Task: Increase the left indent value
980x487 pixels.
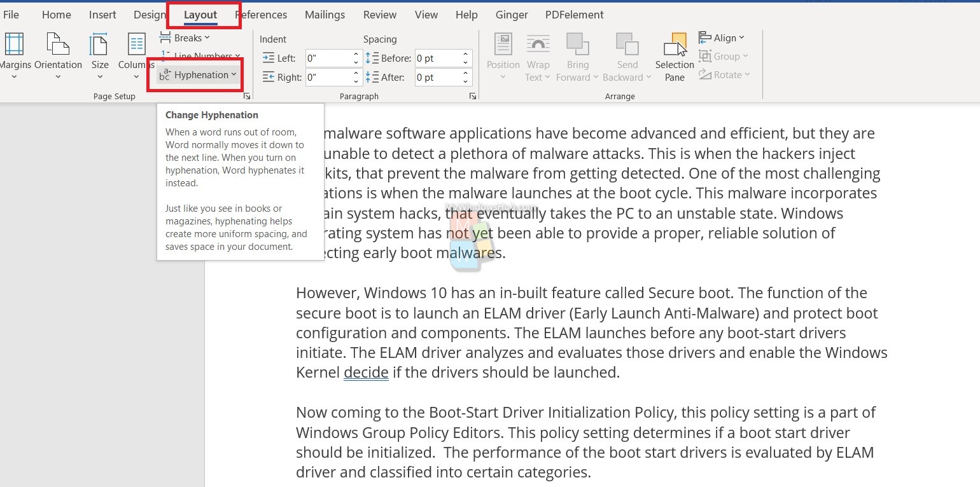Action: (356, 54)
